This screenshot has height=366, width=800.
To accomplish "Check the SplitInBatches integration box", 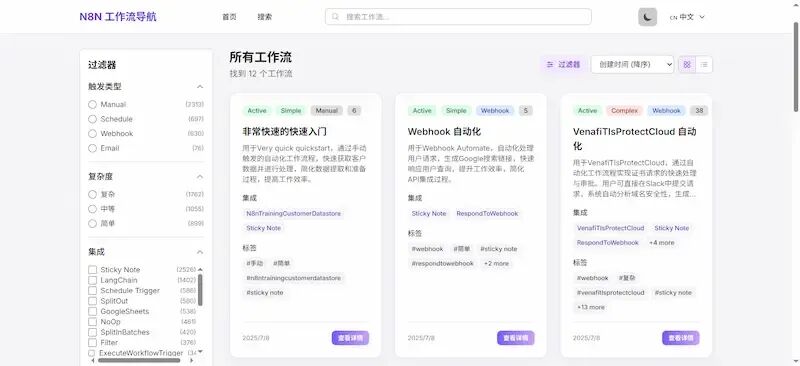I will (x=92, y=332).
